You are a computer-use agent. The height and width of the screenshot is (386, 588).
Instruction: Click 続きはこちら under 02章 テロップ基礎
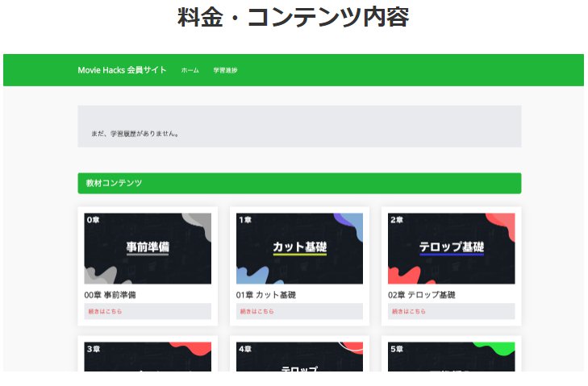[409, 311]
